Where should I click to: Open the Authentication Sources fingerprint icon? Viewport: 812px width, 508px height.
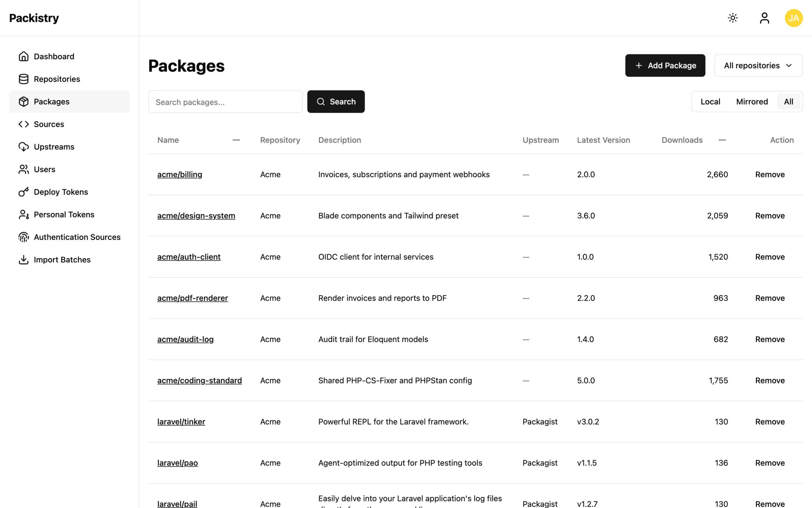[x=24, y=236]
